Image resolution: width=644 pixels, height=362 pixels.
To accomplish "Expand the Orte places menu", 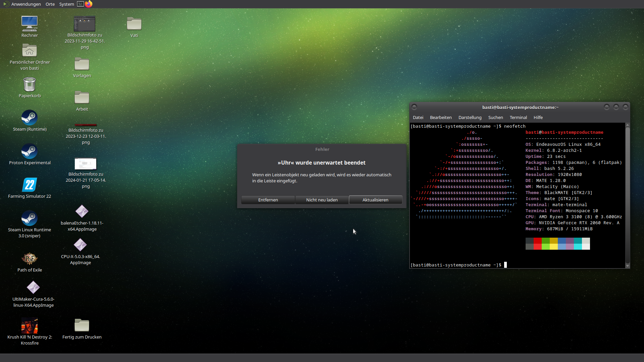I will point(50,4).
